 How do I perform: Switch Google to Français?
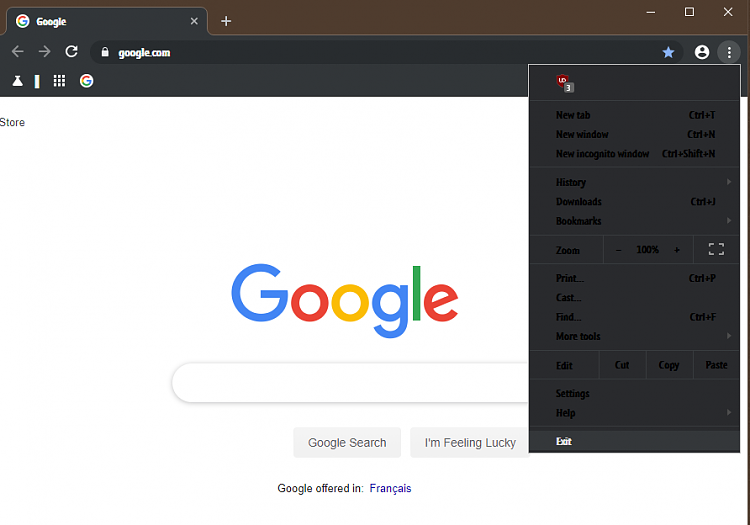pos(390,488)
